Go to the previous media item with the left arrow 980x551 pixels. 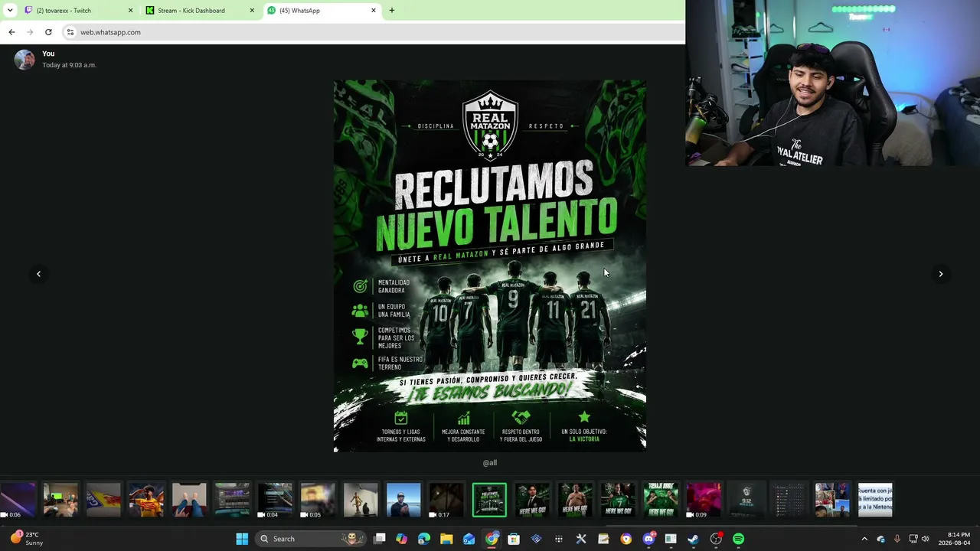click(x=38, y=274)
